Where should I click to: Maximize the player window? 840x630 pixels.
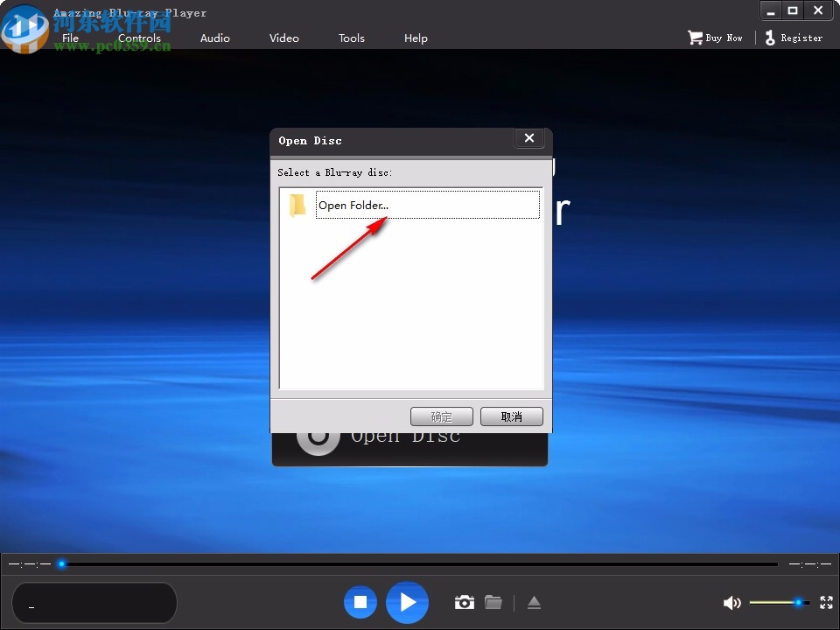793,10
